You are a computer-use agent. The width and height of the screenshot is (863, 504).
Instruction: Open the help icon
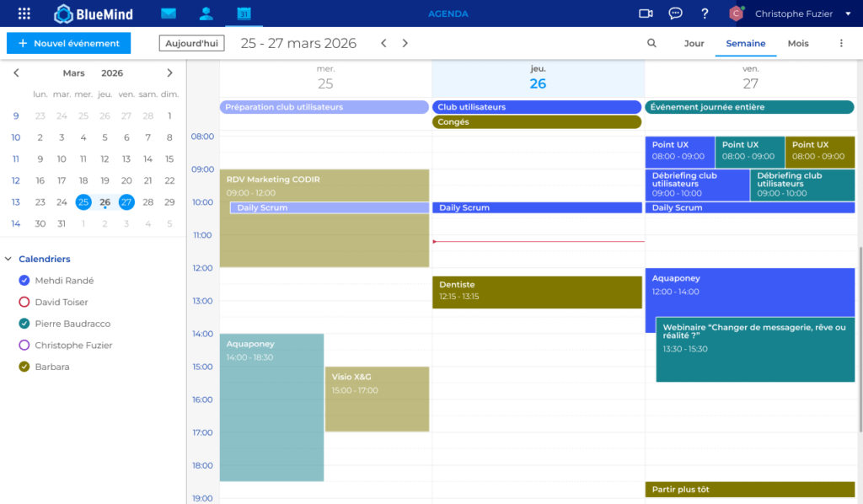(705, 13)
